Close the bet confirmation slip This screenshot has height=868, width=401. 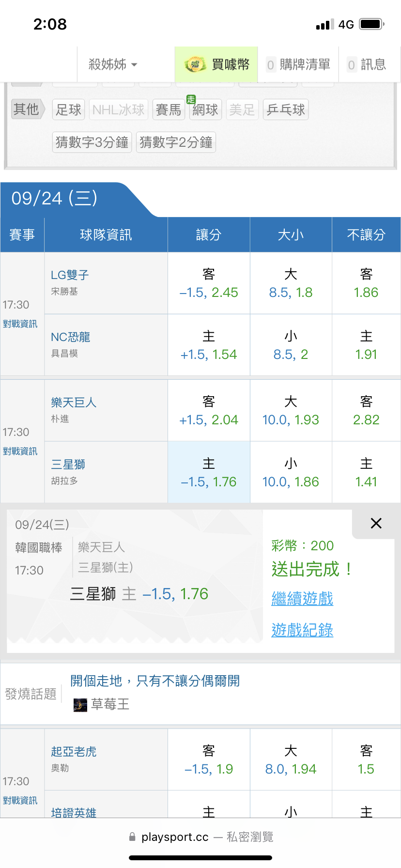click(376, 523)
